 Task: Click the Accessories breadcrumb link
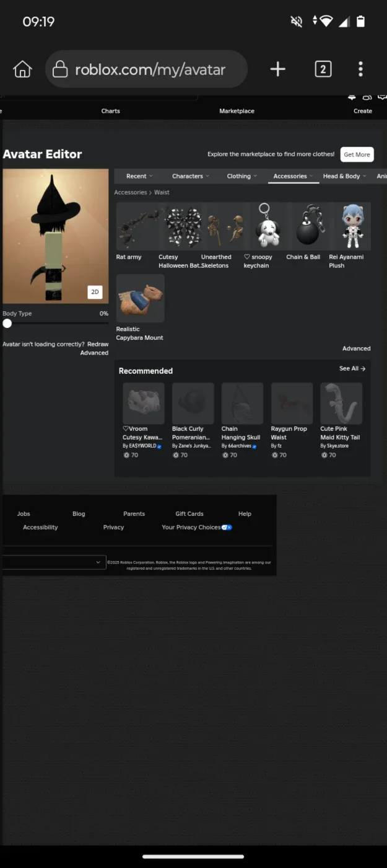coord(131,193)
